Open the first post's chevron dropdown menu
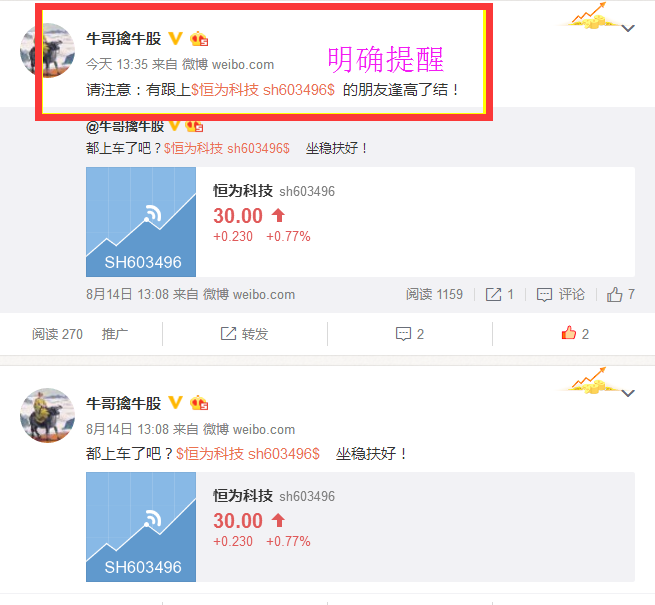The height and width of the screenshot is (605, 655). click(x=628, y=28)
